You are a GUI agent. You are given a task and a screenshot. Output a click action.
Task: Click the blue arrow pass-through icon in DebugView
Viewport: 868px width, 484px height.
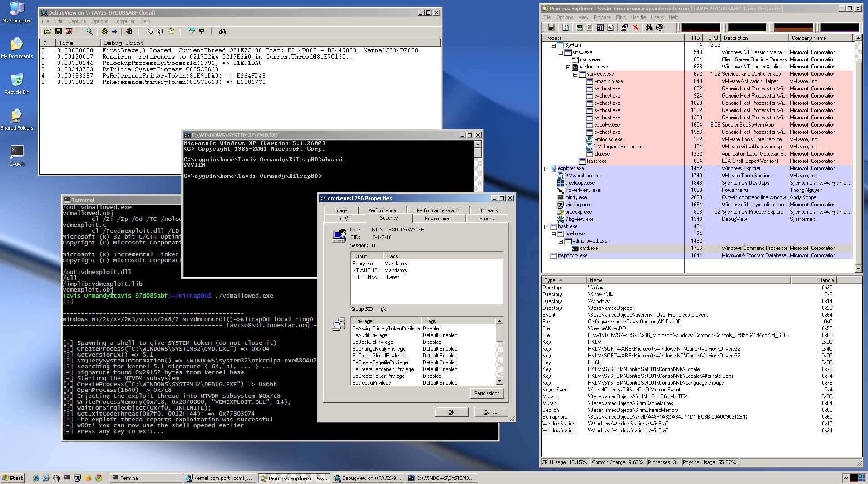(x=114, y=31)
